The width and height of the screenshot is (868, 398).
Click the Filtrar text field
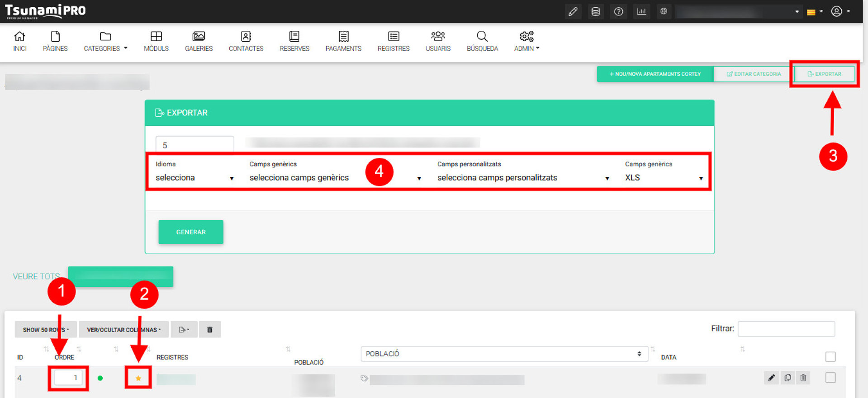point(786,329)
